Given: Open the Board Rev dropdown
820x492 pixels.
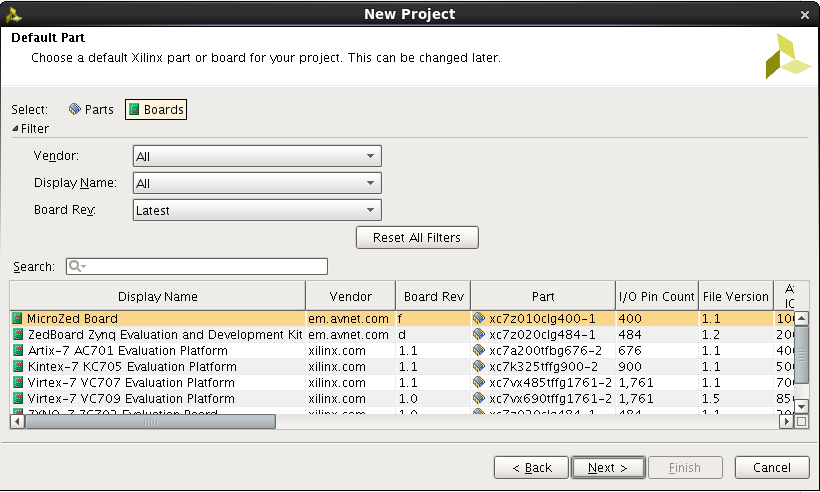Looking at the screenshot, I should tap(257, 210).
